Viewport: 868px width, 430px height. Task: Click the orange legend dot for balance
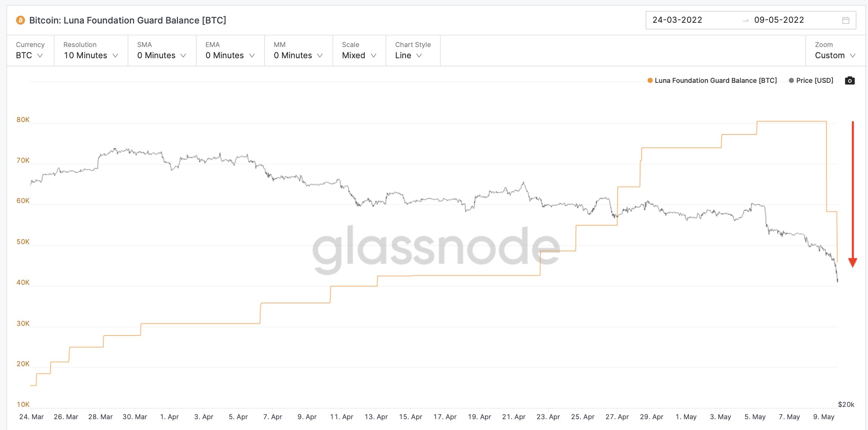(650, 81)
